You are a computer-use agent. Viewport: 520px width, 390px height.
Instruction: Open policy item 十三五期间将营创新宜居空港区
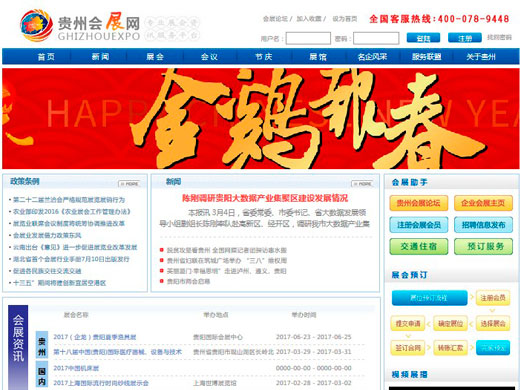coord(59,283)
